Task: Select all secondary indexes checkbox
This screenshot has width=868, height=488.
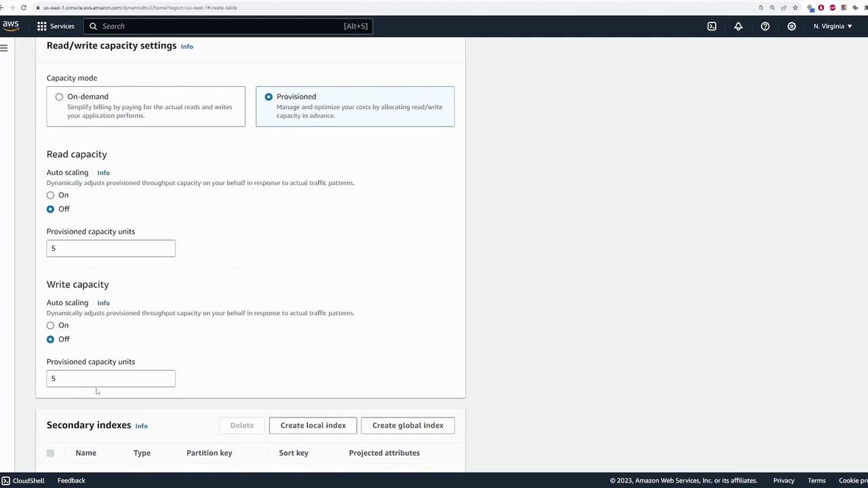Action: pyautogui.click(x=50, y=453)
